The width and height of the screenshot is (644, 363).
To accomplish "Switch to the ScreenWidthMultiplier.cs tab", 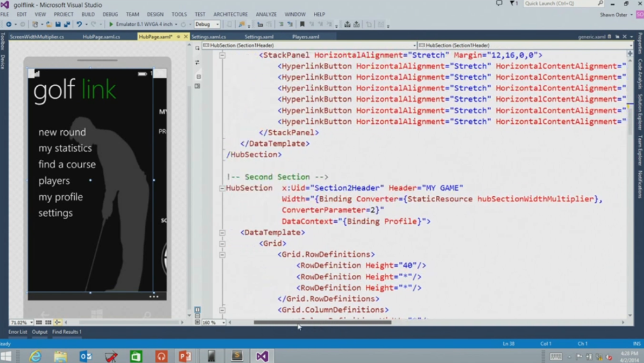I will (x=37, y=36).
